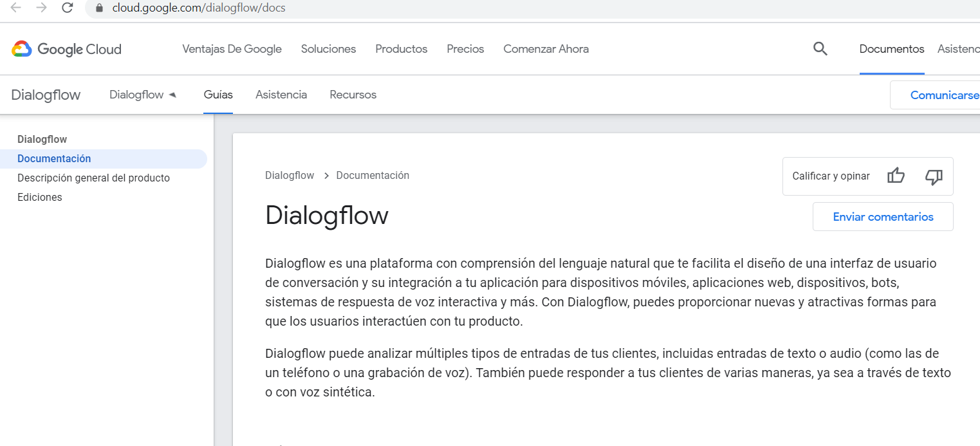Open Descripción general del producto

93,178
